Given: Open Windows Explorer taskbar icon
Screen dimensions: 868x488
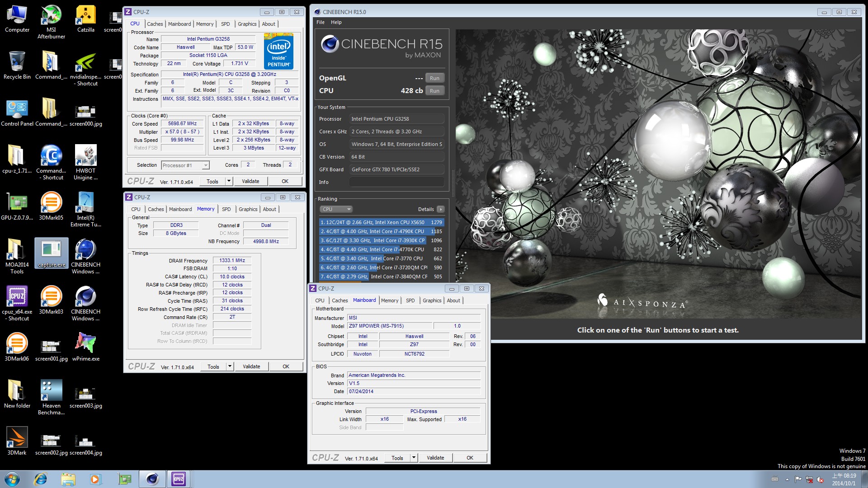Looking at the screenshot, I should 68,479.
